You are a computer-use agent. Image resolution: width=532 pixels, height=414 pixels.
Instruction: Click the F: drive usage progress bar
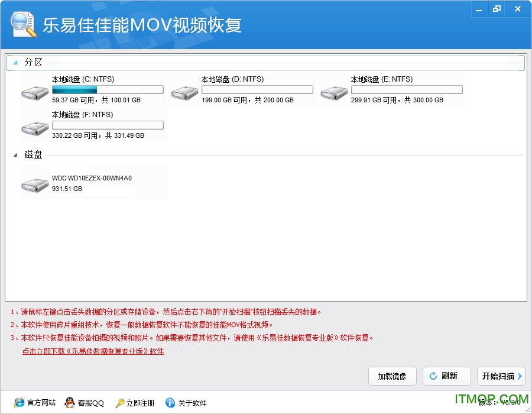[108, 125]
